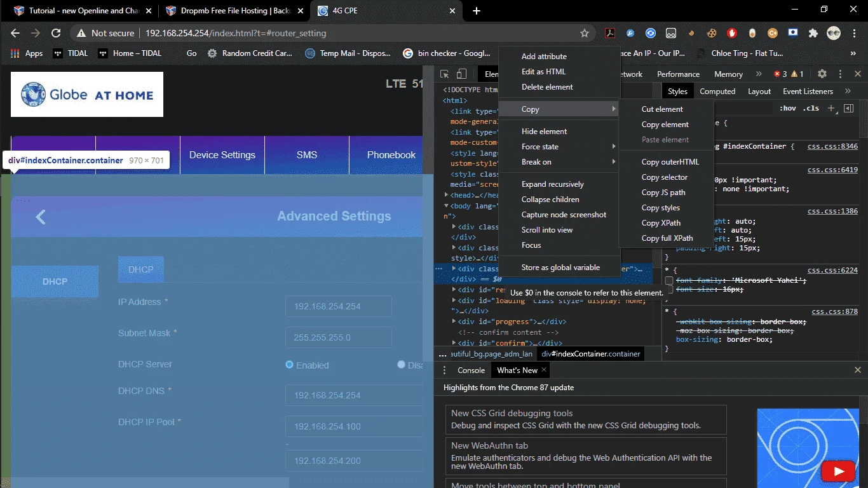
Task: Click the back chevron in Advanced Settings
Action: pyautogui.click(x=41, y=217)
